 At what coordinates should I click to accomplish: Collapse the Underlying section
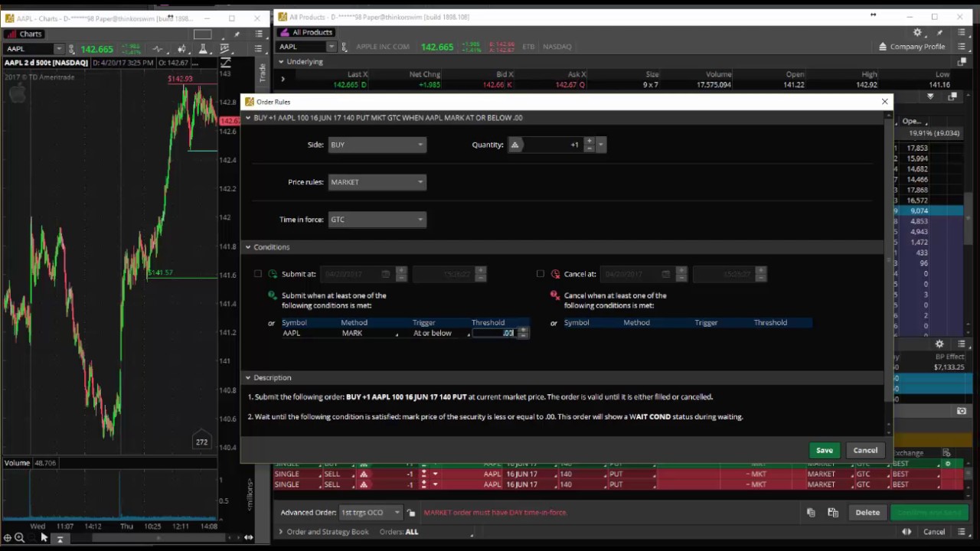click(282, 62)
